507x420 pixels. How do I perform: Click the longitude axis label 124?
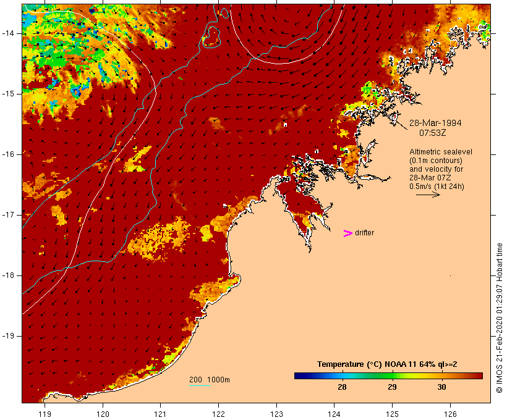pyautogui.click(x=334, y=414)
